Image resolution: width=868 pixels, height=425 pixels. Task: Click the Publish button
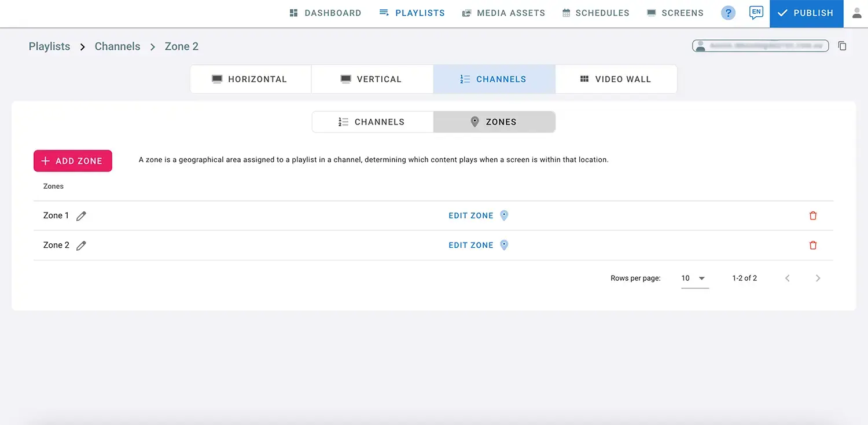click(806, 13)
